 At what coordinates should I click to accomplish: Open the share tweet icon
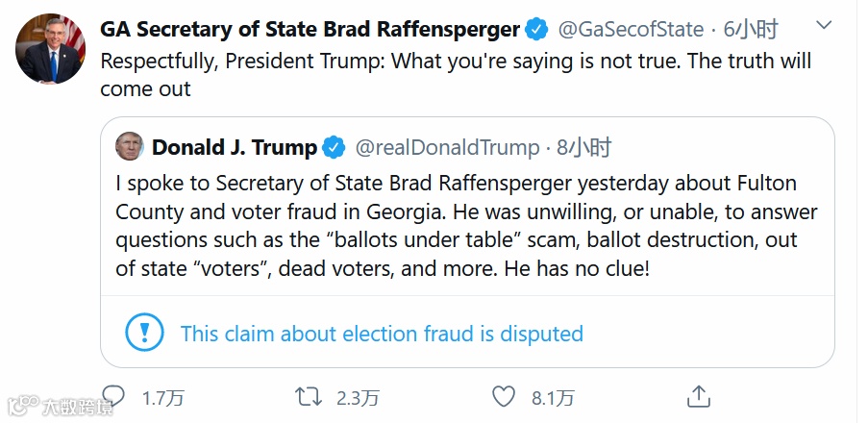pos(699,395)
